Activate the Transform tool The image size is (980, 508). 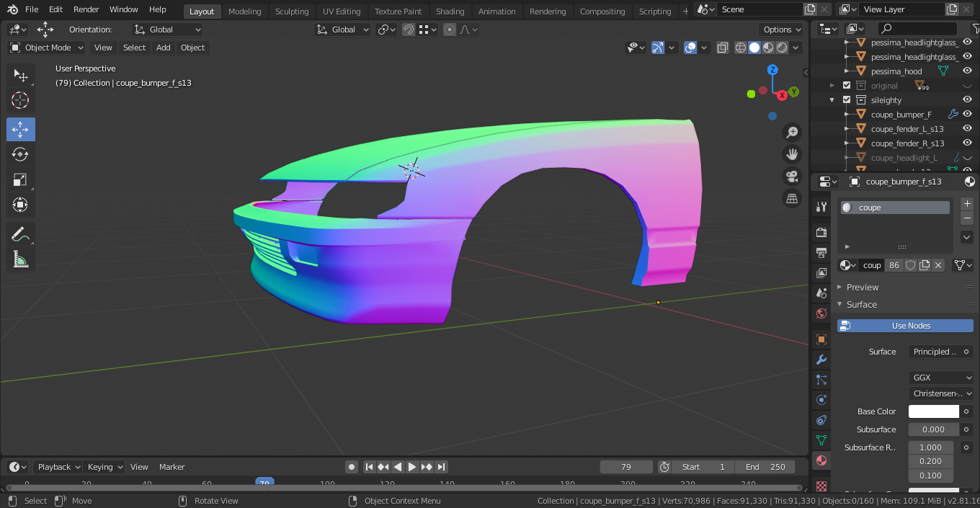20,205
